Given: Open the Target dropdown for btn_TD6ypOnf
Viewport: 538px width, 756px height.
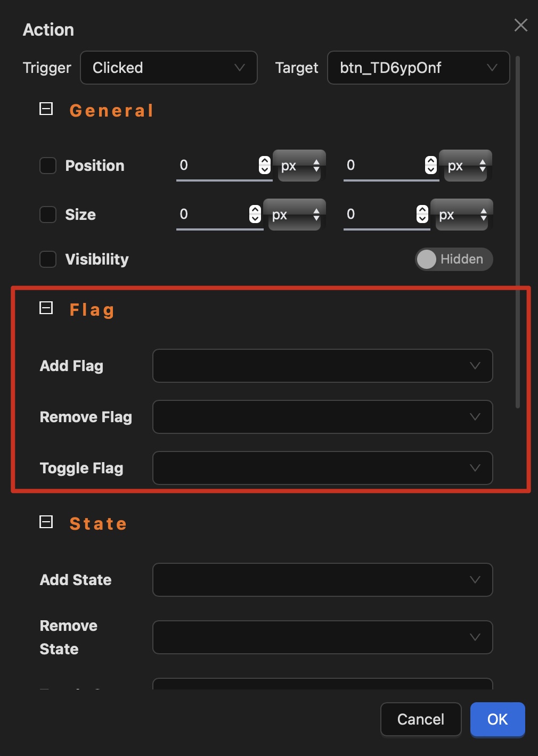Looking at the screenshot, I should point(418,68).
